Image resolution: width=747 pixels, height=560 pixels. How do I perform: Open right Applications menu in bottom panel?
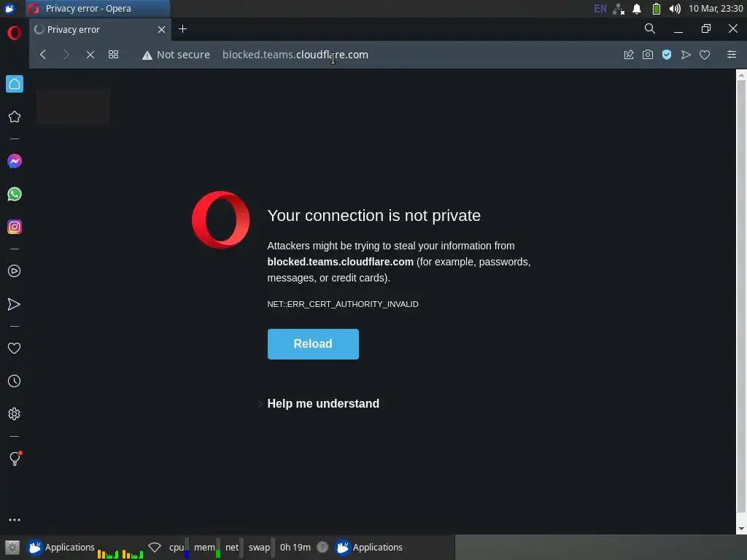368,547
